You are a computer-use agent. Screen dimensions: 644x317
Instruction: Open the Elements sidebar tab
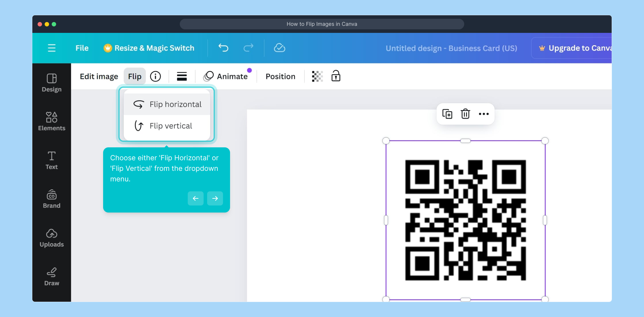pos(52,121)
